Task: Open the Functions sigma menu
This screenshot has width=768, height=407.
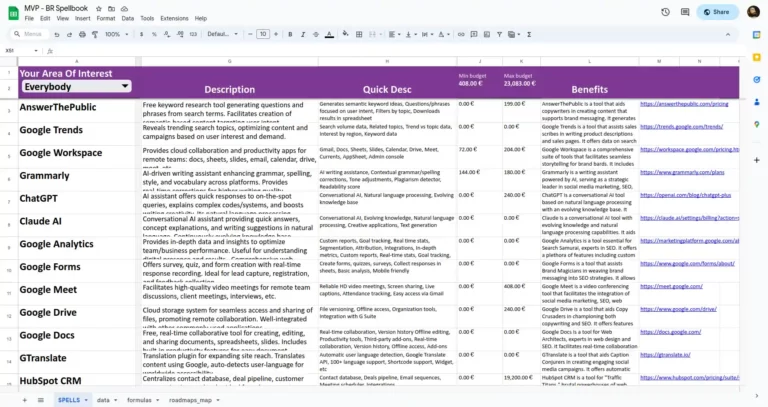Action: click(x=529, y=34)
